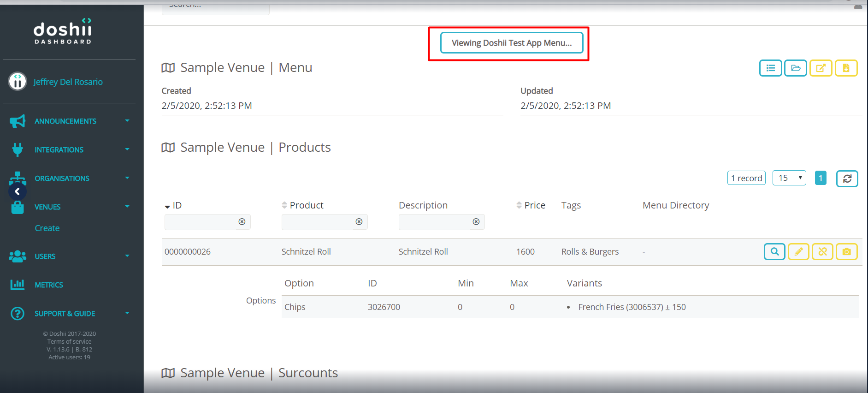Viewport: 868px width, 393px height.
Task: Open the Announcements menu item
Action: [65, 121]
